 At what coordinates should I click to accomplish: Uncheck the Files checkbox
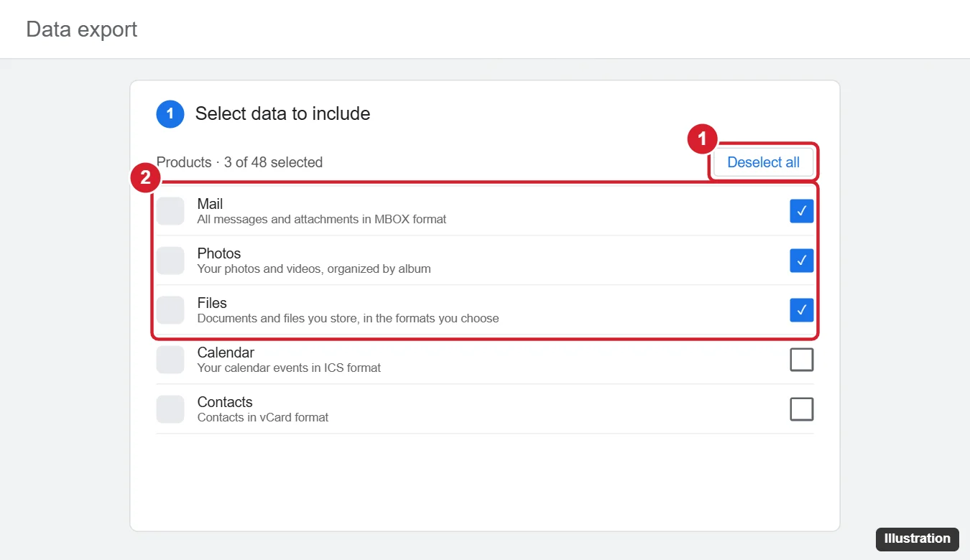point(802,310)
